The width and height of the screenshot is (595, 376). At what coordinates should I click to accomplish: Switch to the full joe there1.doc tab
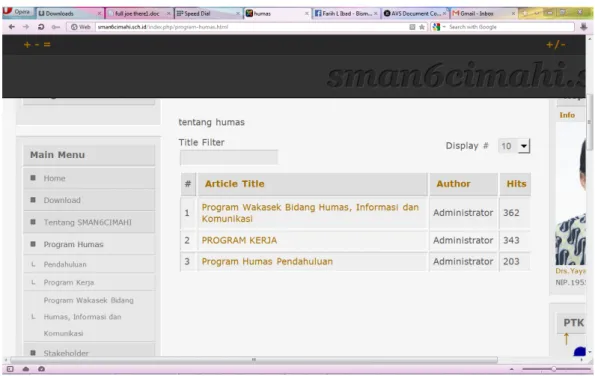click(x=139, y=13)
